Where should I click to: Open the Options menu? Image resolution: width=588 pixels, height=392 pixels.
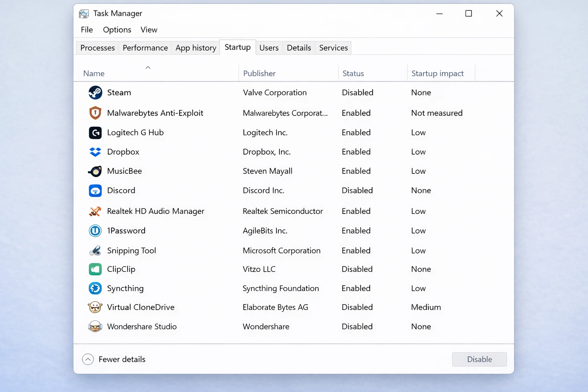pos(117,29)
